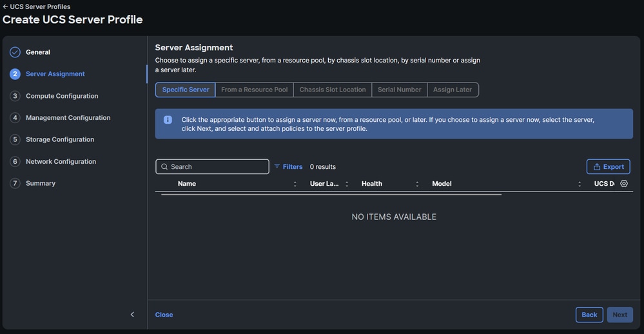Collapse the steps sidebar chevron
The image size is (644, 334).
pyautogui.click(x=132, y=315)
